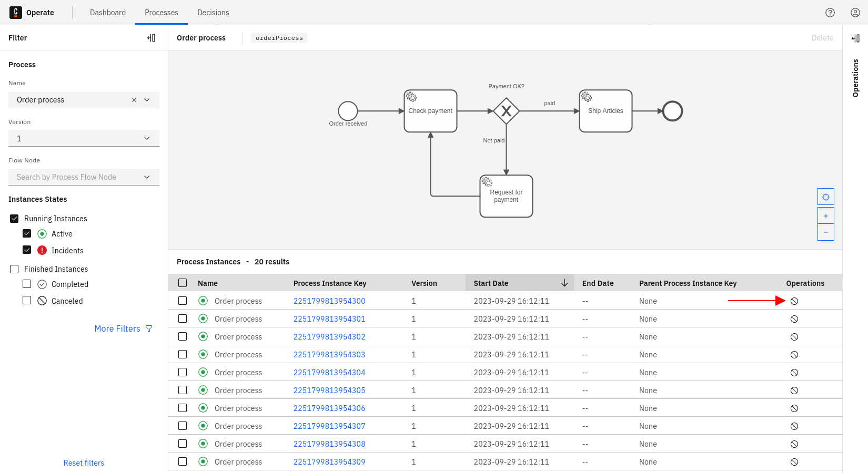Clear the Order process name filter
The height and width of the screenshot is (473, 868).
pos(134,99)
